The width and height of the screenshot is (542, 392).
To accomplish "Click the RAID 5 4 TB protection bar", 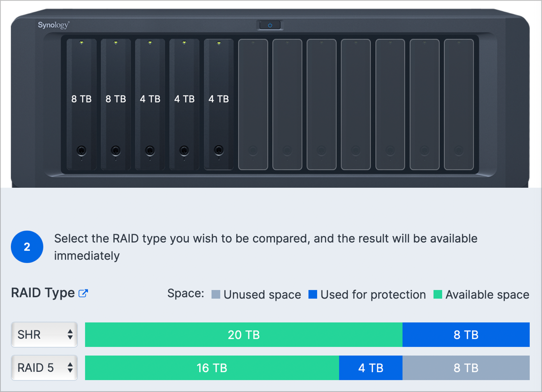I will pyautogui.click(x=371, y=368).
